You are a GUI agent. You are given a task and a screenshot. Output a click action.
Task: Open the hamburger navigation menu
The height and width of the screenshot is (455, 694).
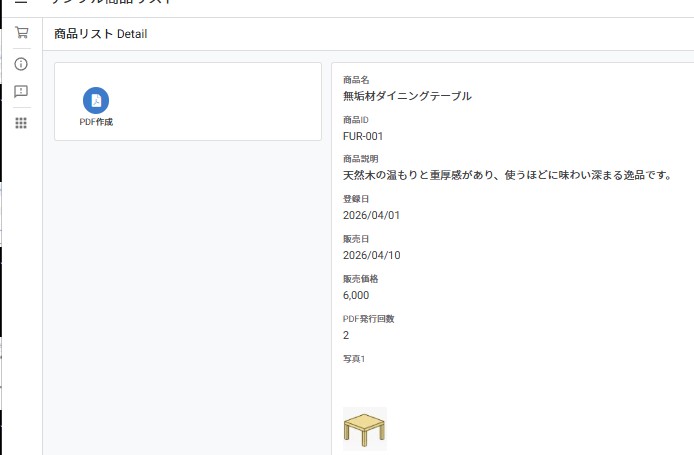(20, 3)
